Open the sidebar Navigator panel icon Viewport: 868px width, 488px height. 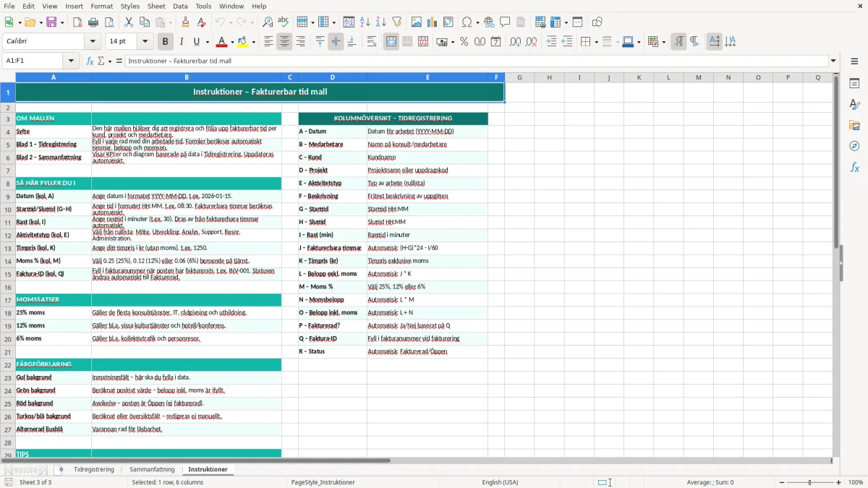854,146
